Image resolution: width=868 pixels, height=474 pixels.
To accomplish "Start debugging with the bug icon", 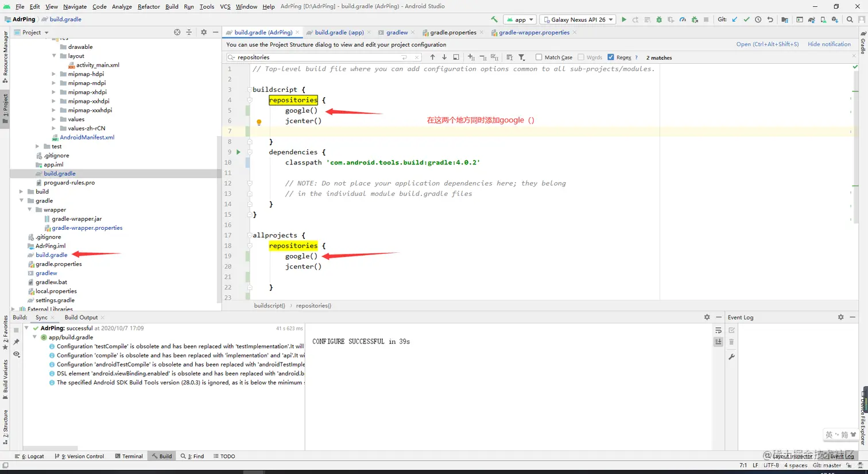I will click(x=659, y=20).
